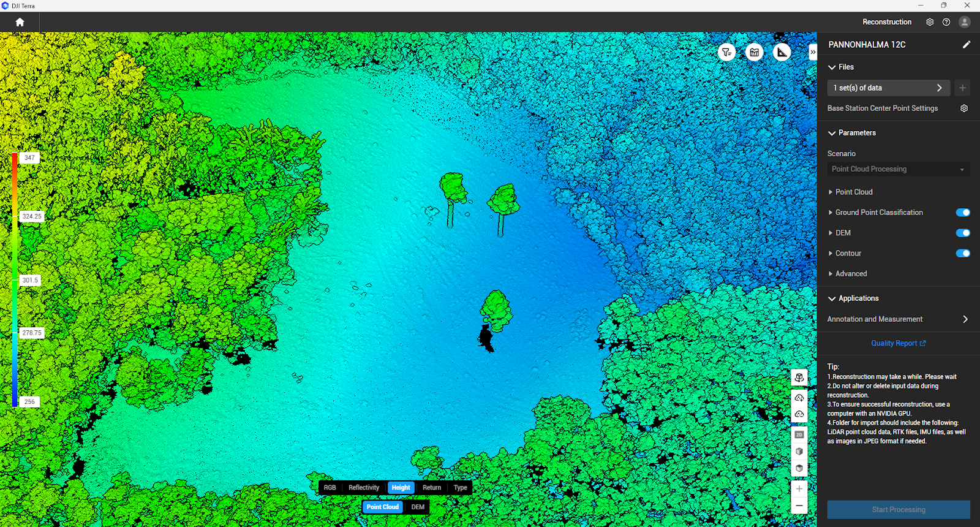This screenshot has height=527, width=980.
Task: Decrease point size with cloud minus icon
Action: tap(799, 414)
